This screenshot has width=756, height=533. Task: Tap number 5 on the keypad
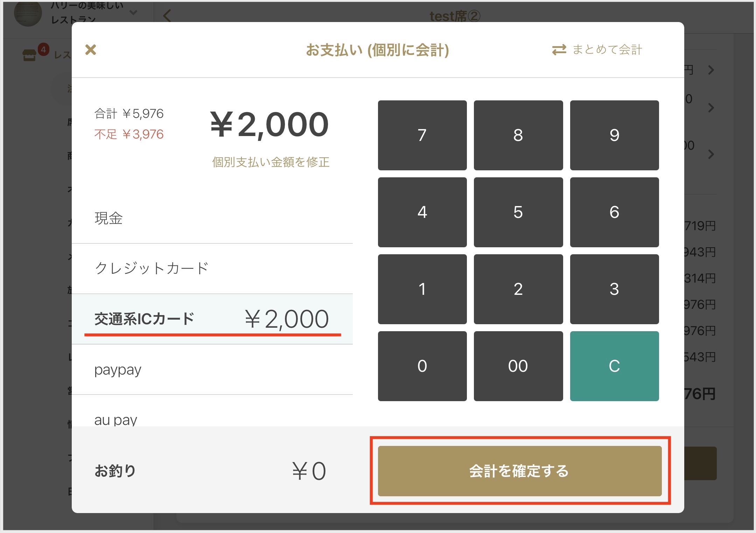click(518, 212)
